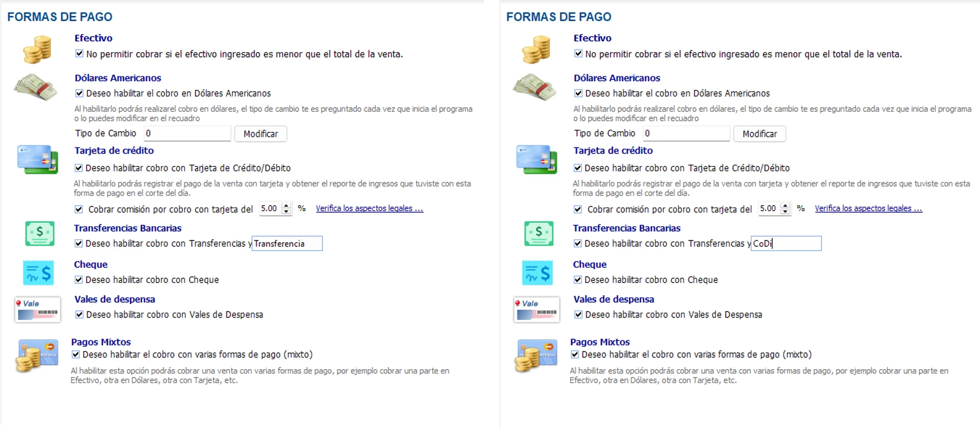Click 'Tarjeta de crédito' heading in left panel

point(114,151)
